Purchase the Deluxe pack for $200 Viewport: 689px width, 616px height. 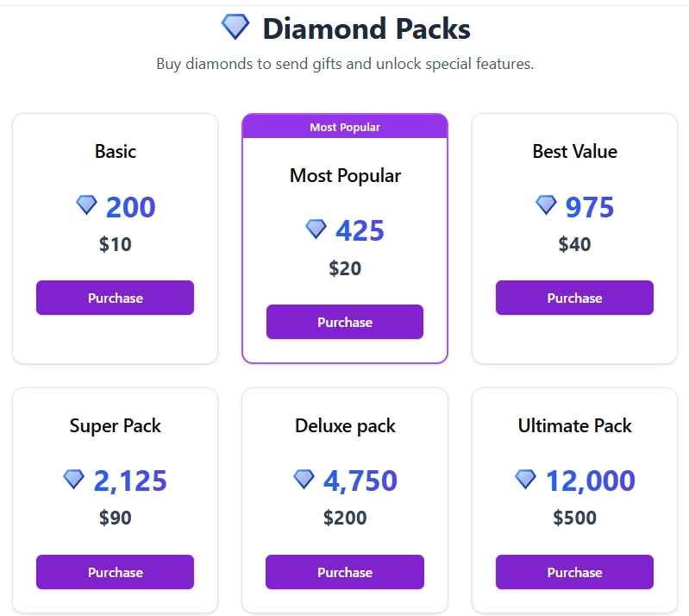[345, 572]
